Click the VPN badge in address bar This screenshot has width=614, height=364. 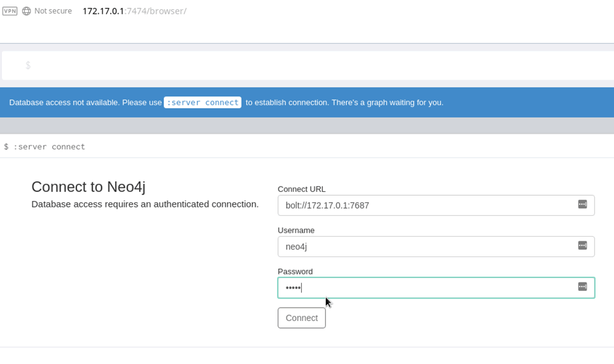[10, 11]
